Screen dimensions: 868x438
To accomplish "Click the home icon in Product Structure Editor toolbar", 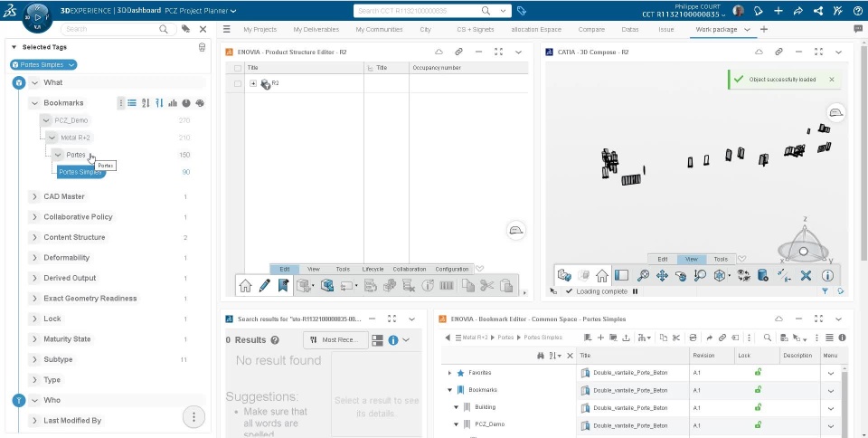I will point(245,286).
